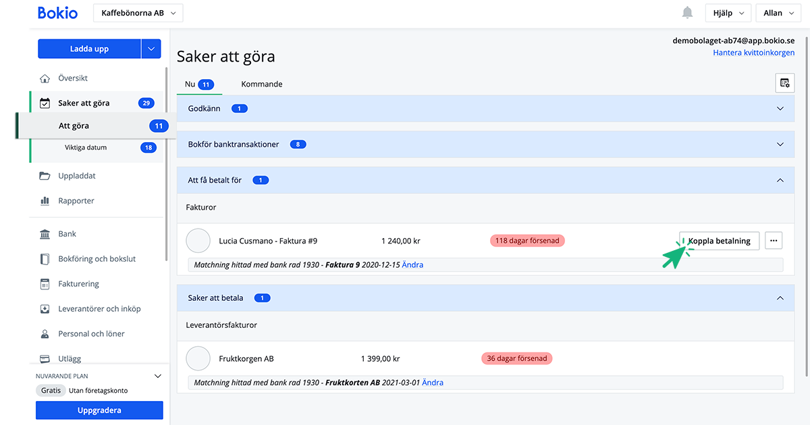
Task: Open the Ladda upp dropdown arrow
Action: (x=151, y=48)
